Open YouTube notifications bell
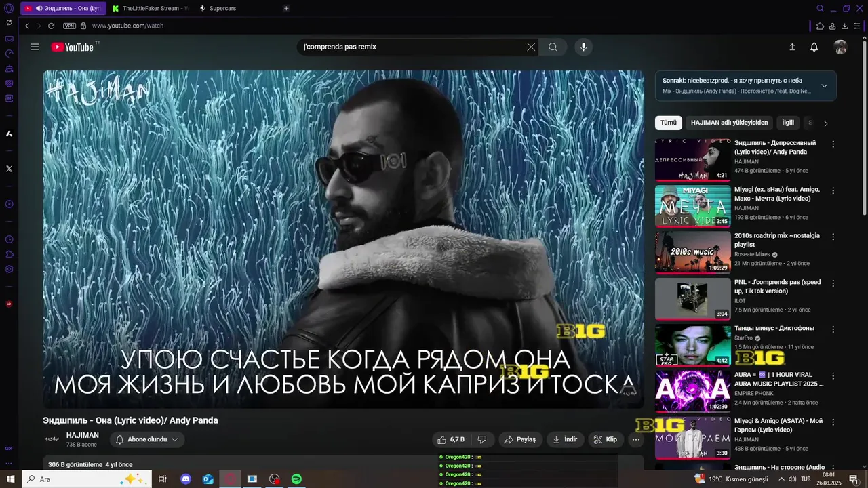 [x=814, y=47]
